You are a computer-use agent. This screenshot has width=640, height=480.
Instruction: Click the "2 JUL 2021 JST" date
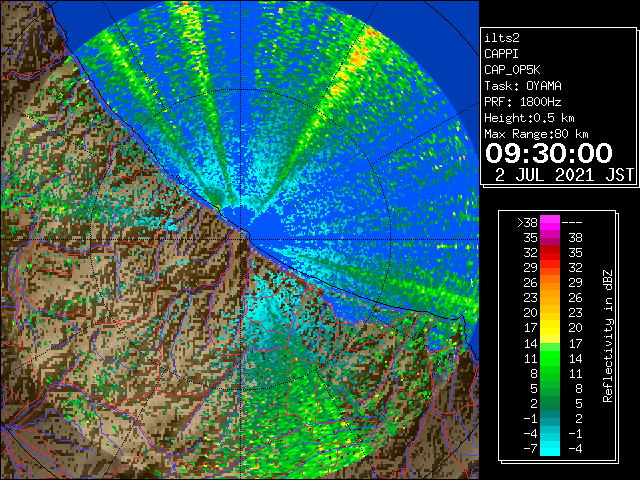tap(564, 175)
